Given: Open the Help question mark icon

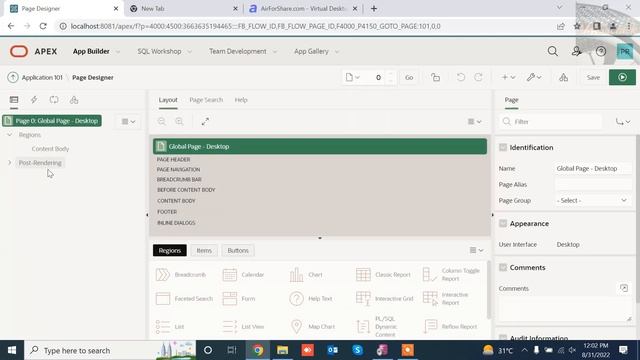Looking at the screenshot, I should (x=600, y=51).
